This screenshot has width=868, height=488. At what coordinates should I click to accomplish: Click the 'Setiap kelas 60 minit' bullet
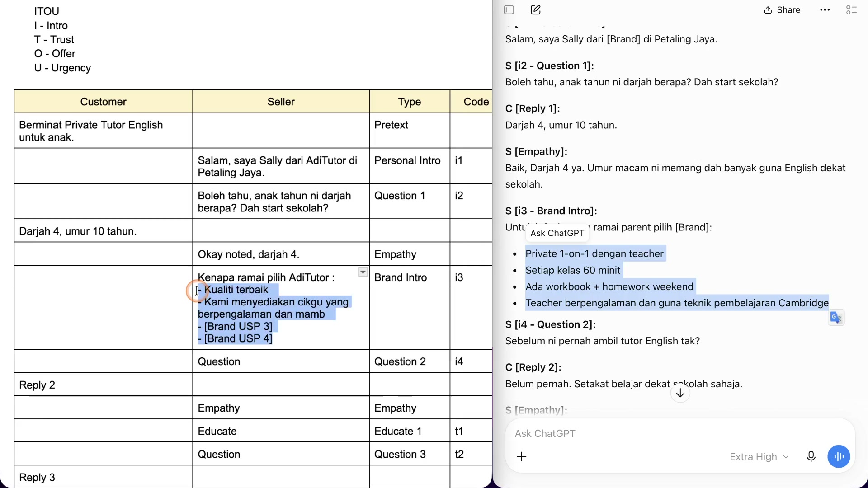tap(573, 271)
